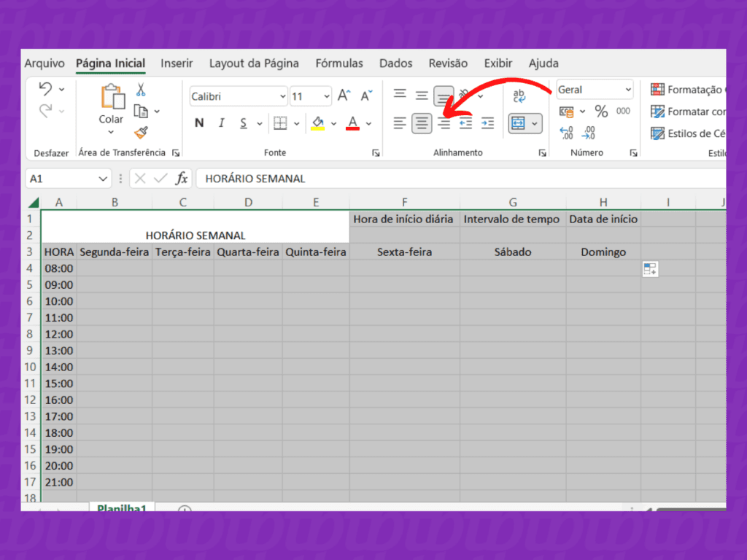Expand font color dropdown arrow

pyautogui.click(x=368, y=124)
